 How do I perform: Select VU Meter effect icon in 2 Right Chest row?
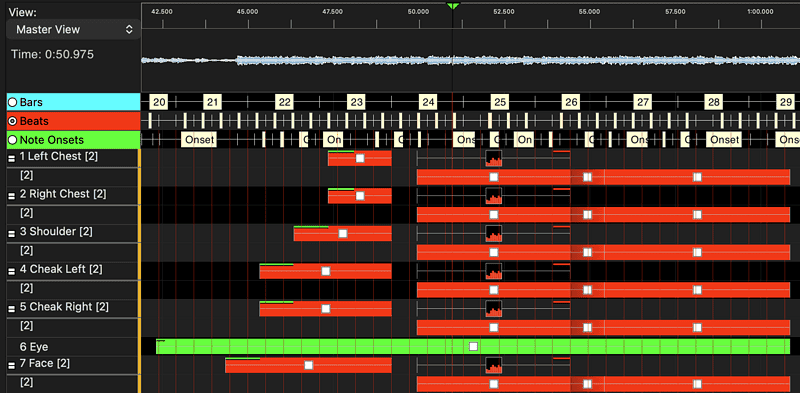494,196
